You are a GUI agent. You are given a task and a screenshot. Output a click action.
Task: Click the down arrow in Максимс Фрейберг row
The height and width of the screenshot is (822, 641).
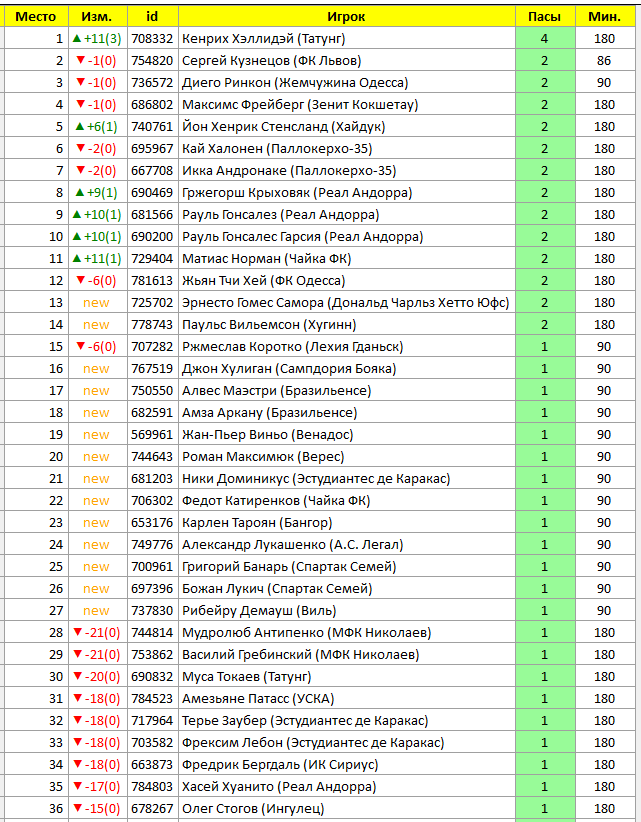coord(80,104)
